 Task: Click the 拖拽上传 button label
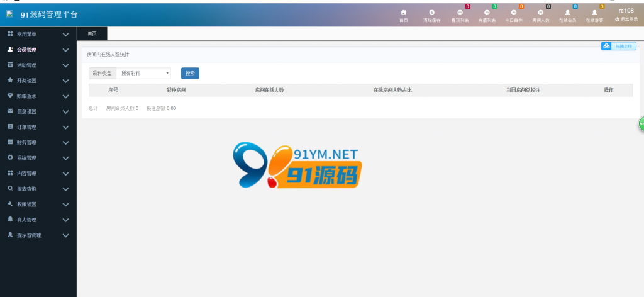623,47
